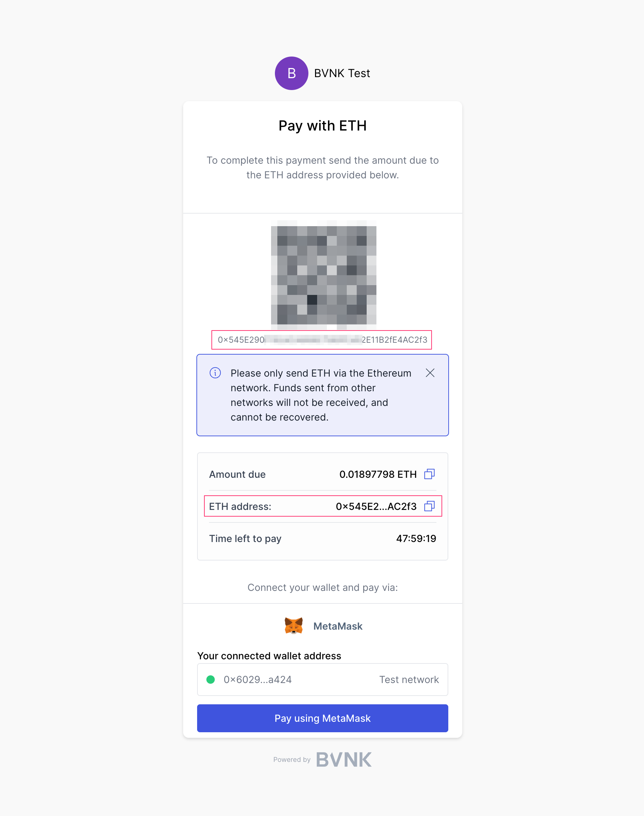Click the purple B merchant avatar
This screenshot has width=644, height=816.
(x=291, y=73)
